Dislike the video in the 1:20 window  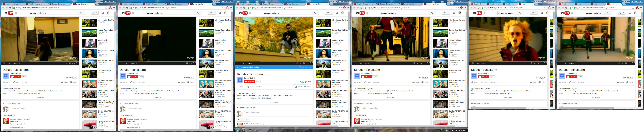pos(188,82)
